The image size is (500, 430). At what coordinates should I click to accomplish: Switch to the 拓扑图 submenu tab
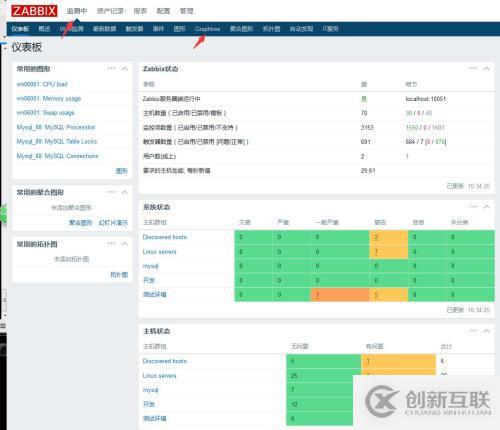tap(271, 29)
